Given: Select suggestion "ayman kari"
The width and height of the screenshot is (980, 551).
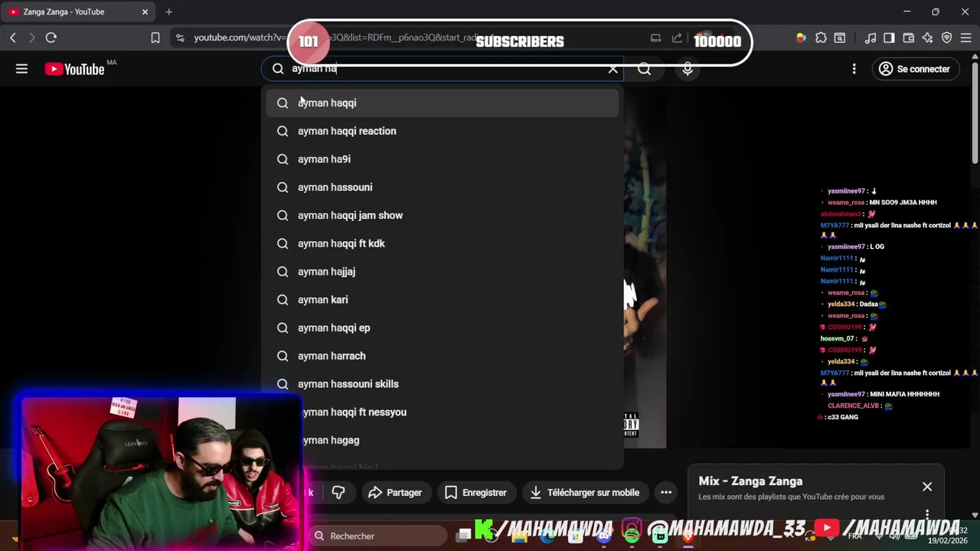Looking at the screenshot, I should pos(443,300).
